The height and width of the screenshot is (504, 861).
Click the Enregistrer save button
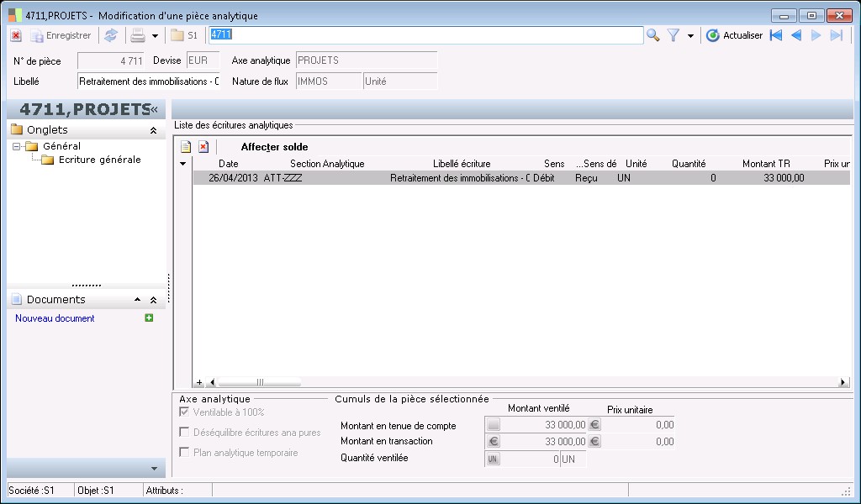[61, 35]
